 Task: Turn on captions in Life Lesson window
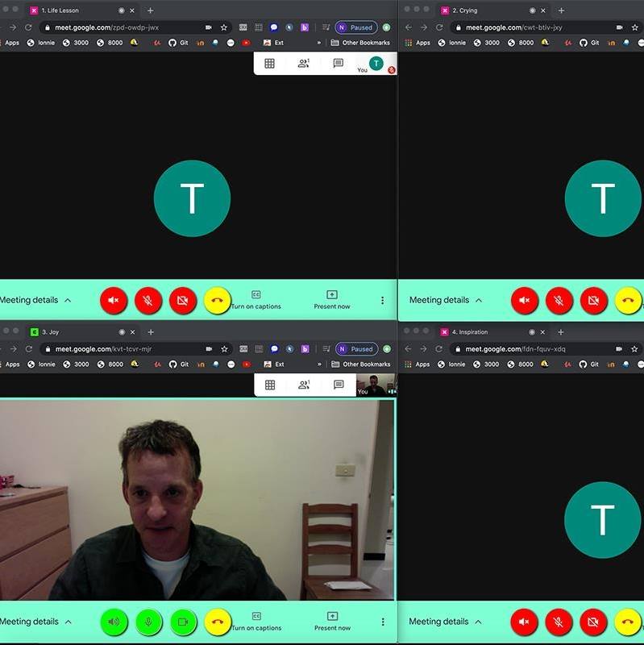click(x=256, y=300)
